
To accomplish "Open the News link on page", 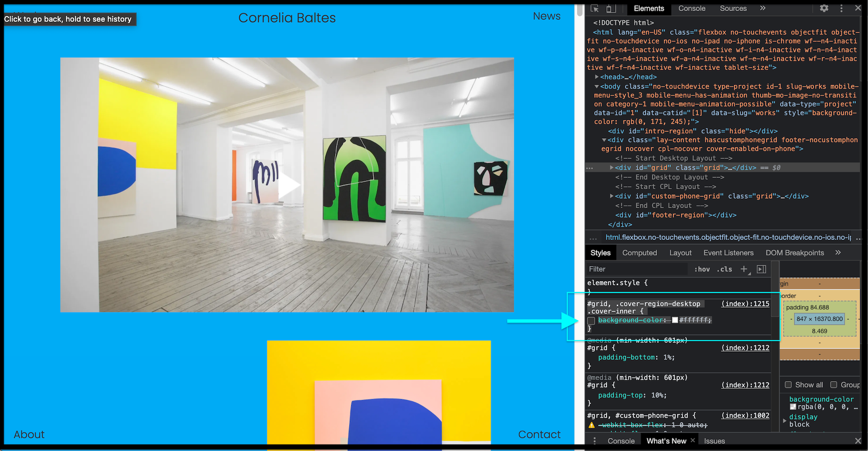I will [x=547, y=16].
